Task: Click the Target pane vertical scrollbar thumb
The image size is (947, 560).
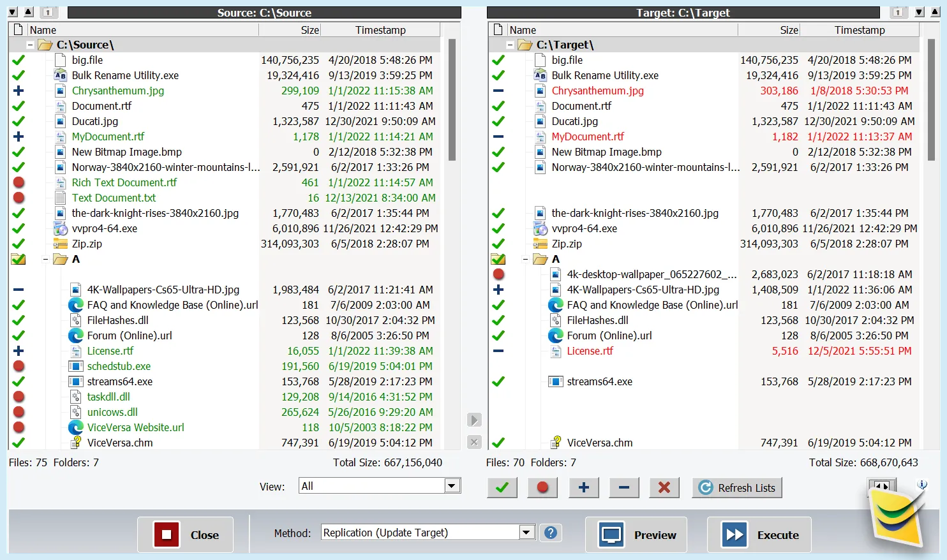Action: (x=931, y=99)
